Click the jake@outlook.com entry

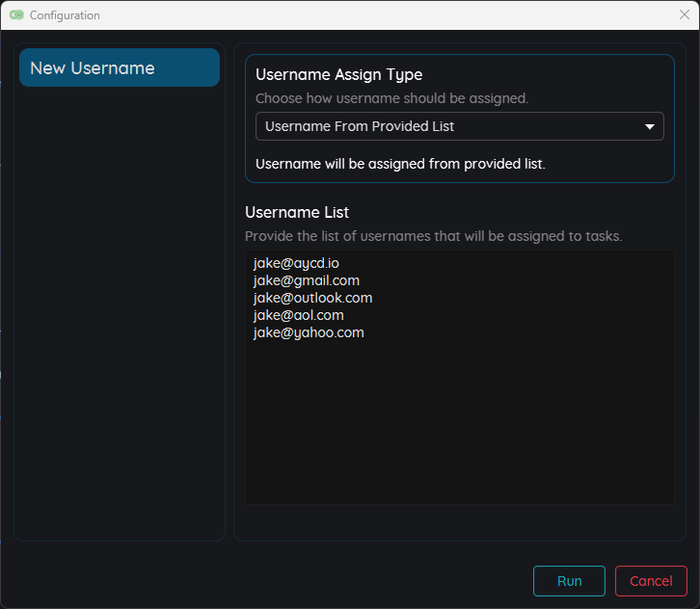pos(312,298)
